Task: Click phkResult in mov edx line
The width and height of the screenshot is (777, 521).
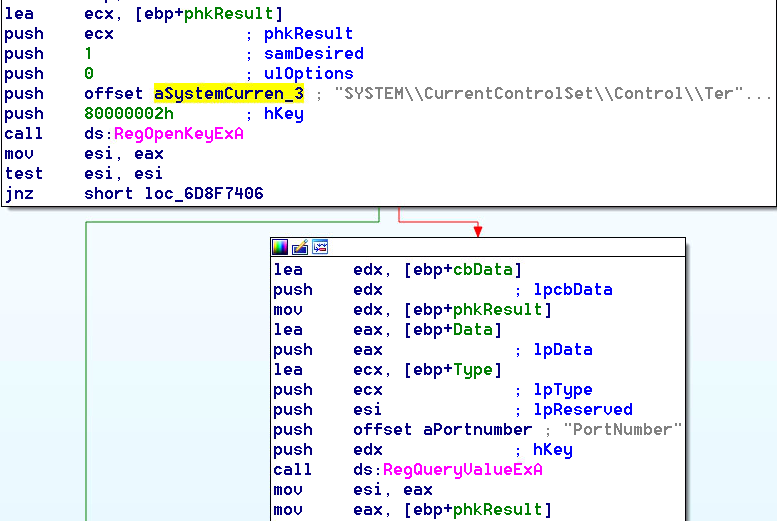Action: pyautogui.click(x=498, y=310)
